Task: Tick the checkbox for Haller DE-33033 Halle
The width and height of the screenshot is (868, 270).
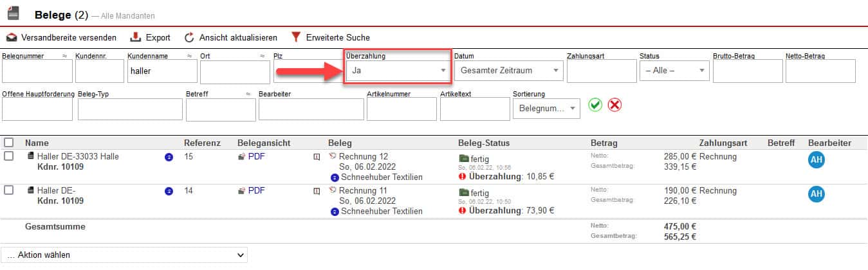Action: tap(9, 156)
